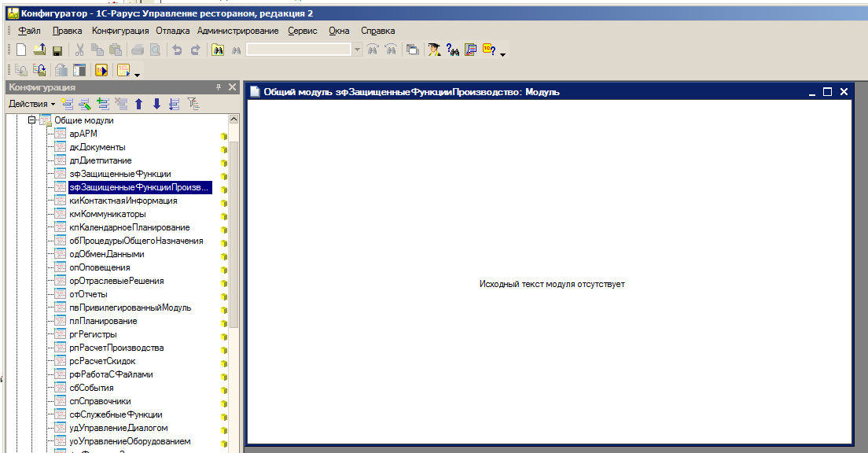The image size is (868, 453).
Task: Open the first toolbar's overflow options arrow
Action: coord(502,54)
